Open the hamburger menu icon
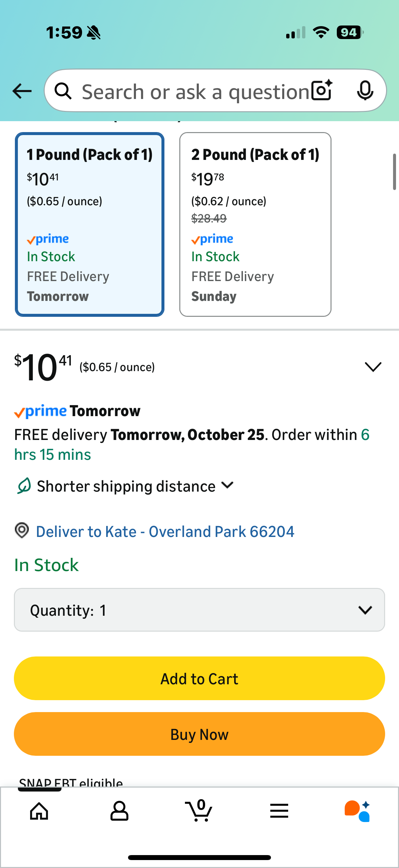 279,811
